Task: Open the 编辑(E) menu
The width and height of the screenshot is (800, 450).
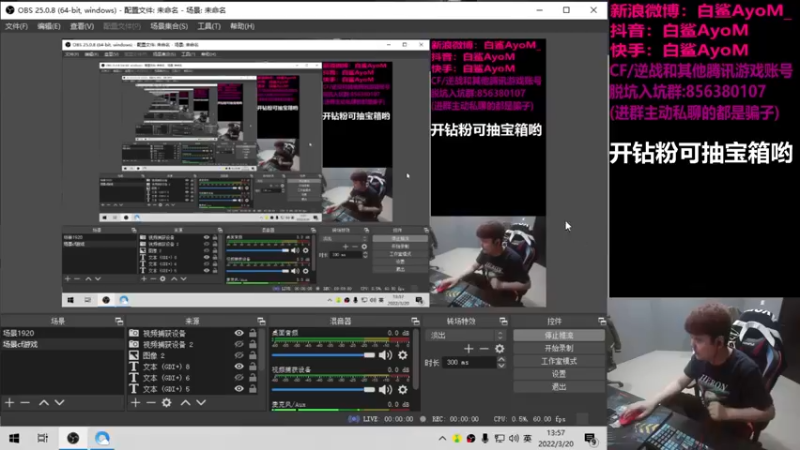Action: (49, 26)
